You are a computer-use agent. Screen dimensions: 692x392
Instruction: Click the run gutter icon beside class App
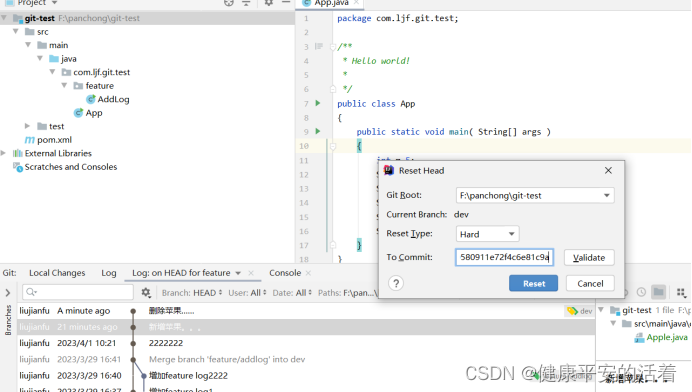click(318, 103)
